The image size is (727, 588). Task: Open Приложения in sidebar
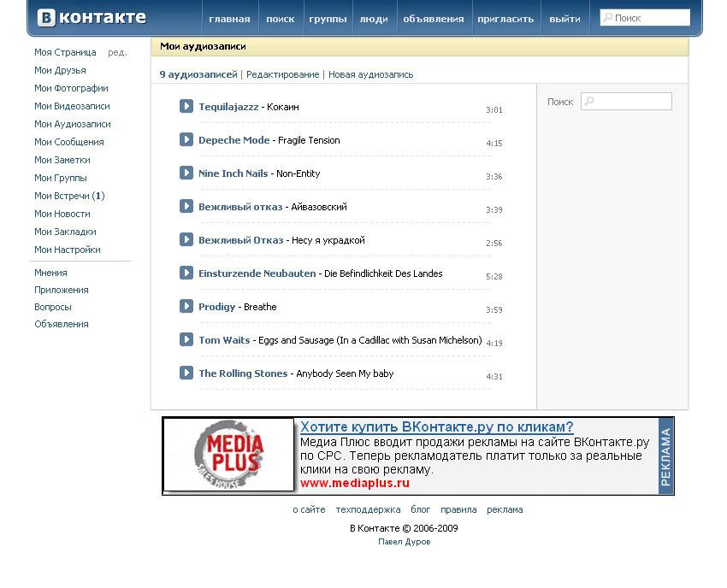pos(62,290)
